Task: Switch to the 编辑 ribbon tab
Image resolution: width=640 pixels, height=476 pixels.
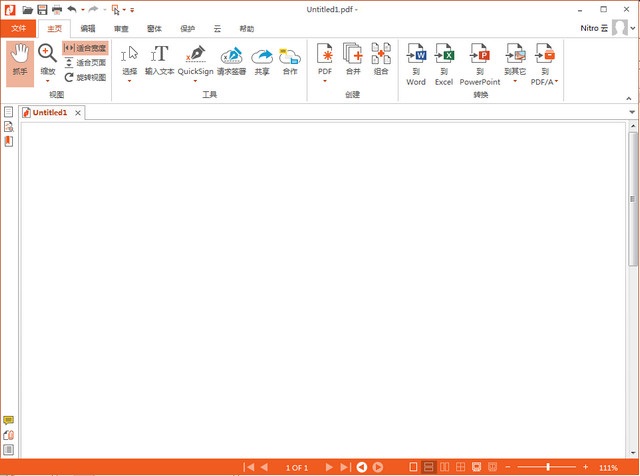Action: click(x=88, y=29)
